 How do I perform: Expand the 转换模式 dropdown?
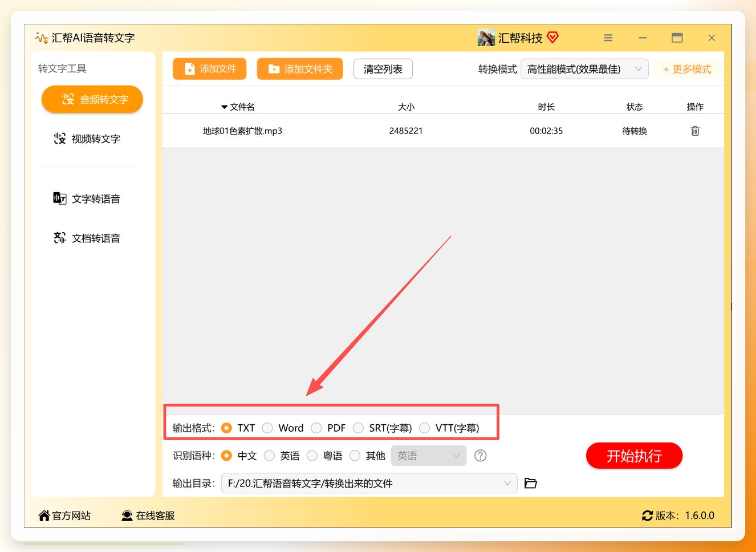pos(584,69)
